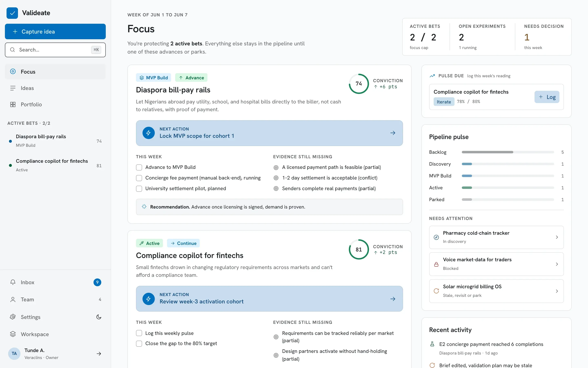Open arrow on Review week-3 activation cohort

[393, 299]
